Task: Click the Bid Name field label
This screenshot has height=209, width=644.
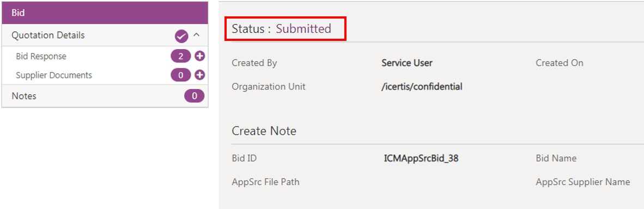Action: [556, 158]
